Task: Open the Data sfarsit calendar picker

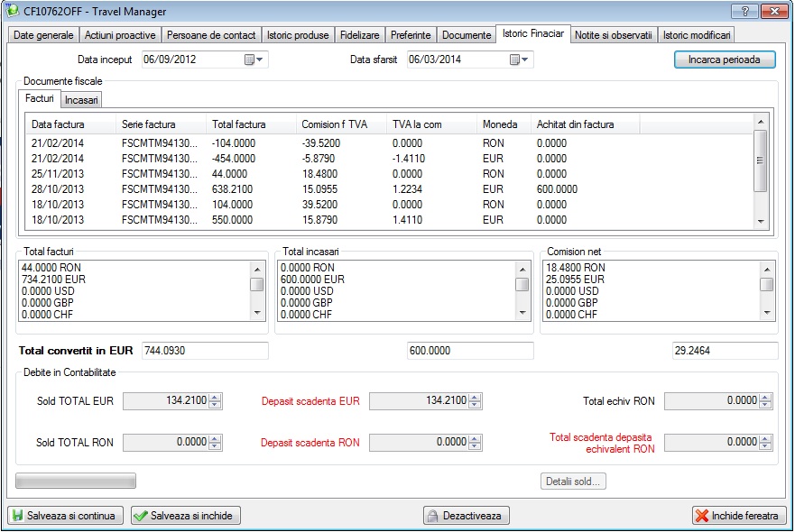Action: (x=514, y=60)
